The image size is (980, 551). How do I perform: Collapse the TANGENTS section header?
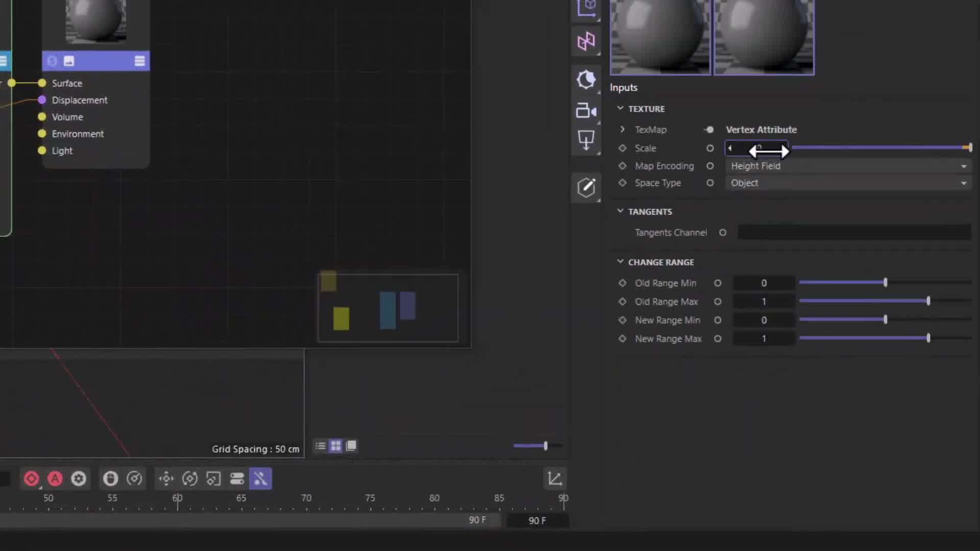tap(621, 211)
